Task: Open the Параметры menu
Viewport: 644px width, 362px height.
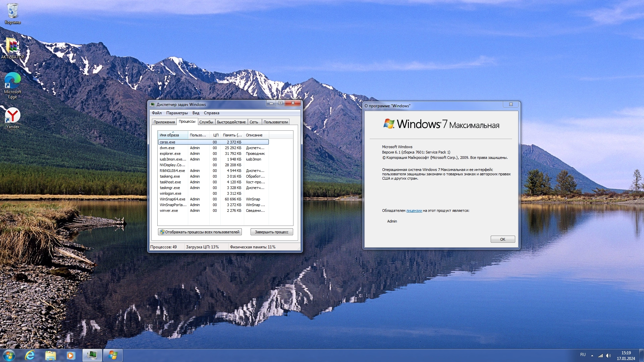Action: point(177,113)
